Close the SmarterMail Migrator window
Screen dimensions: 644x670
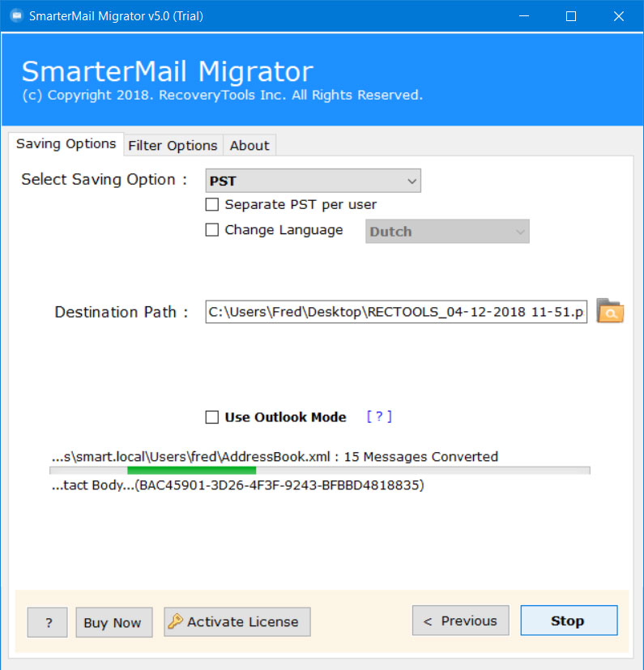coord(619,16)
